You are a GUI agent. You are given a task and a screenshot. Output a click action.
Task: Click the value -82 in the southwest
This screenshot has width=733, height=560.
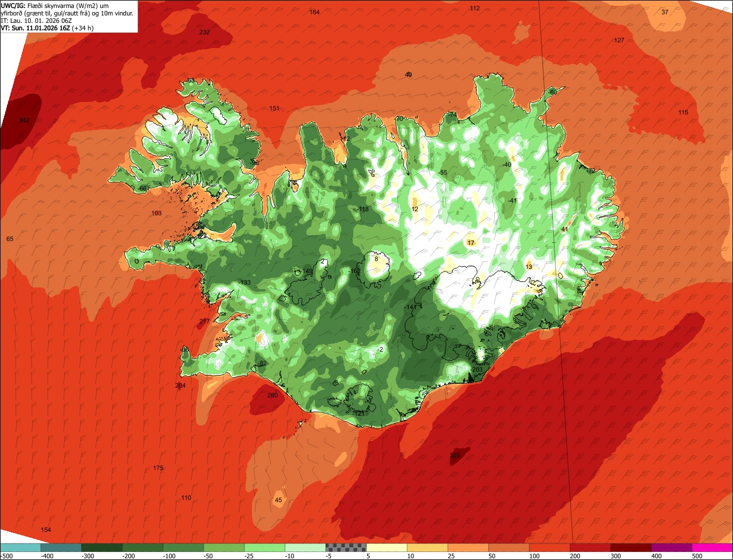[x=262, y=363]
